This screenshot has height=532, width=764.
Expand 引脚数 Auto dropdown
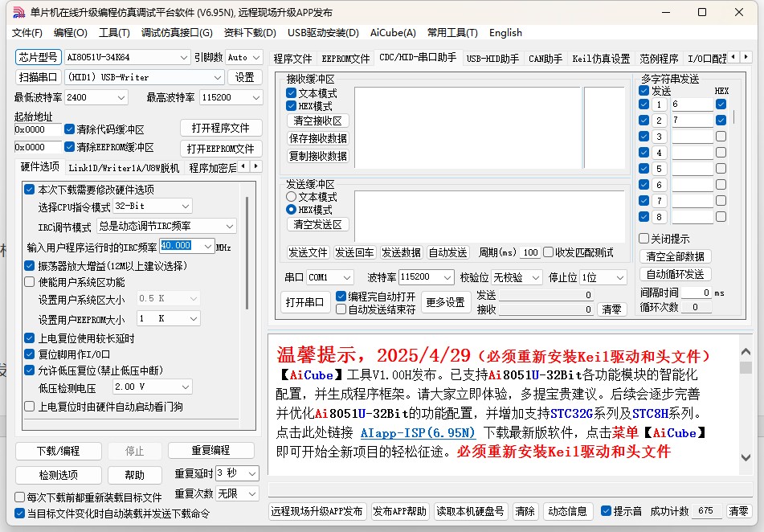(257, 58)
